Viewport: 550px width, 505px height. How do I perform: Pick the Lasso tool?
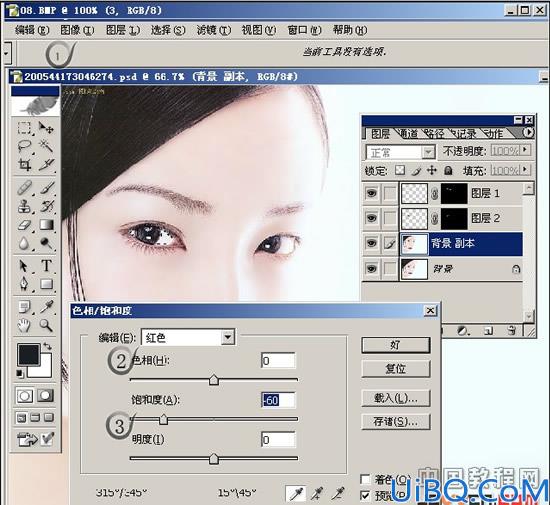point(25,146)
